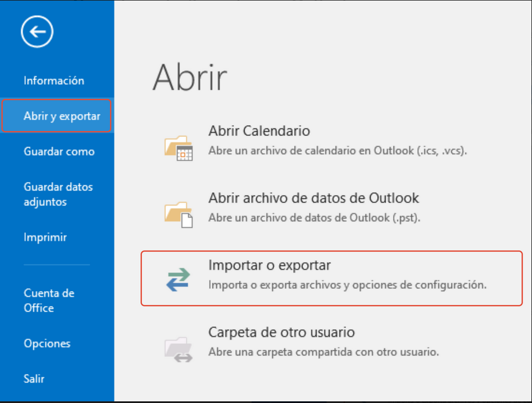Click description 'Abre un archivo de calendario'
The width and height of the screenshot is (532, 403).
point(337,150)
